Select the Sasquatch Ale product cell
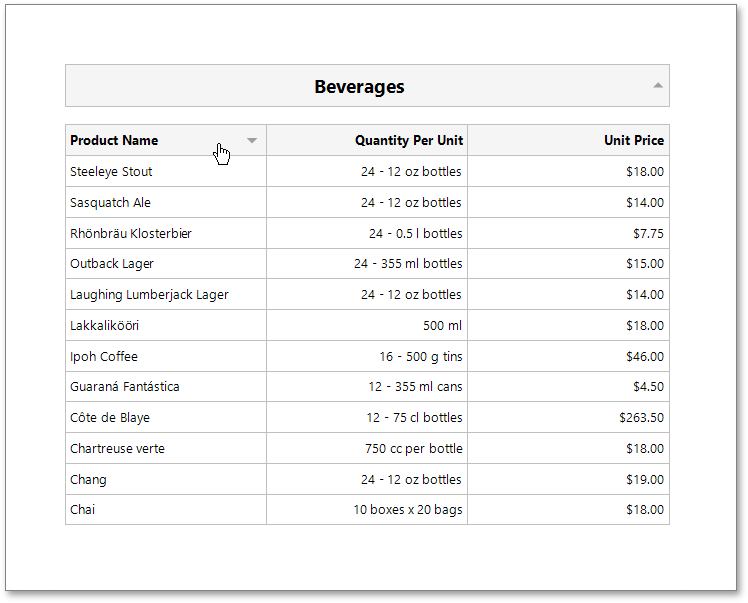 coord(110,203)
